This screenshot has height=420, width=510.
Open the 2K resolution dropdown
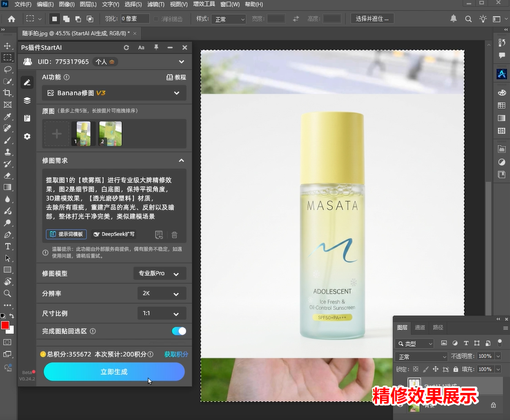pos(162,293)
